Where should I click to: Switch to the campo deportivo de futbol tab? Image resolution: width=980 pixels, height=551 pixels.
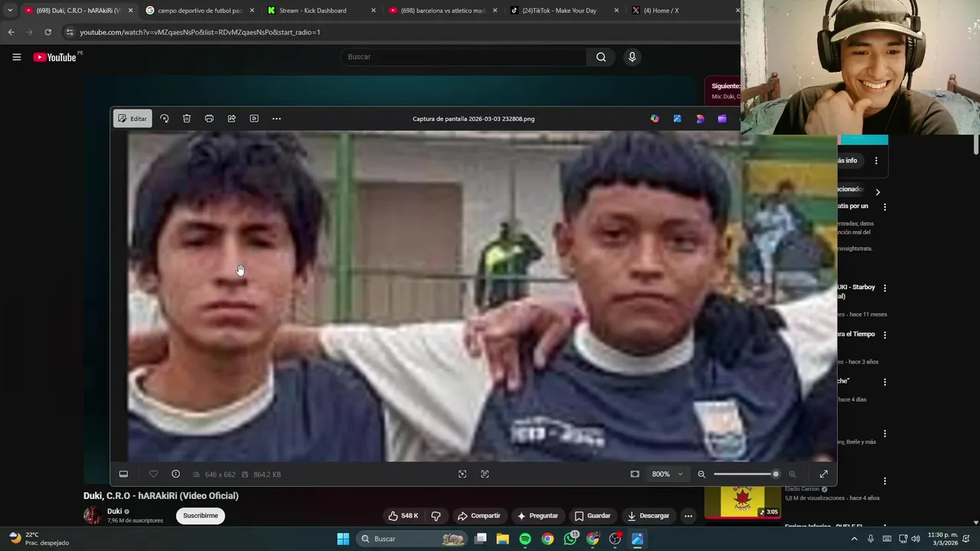point(199,11)
